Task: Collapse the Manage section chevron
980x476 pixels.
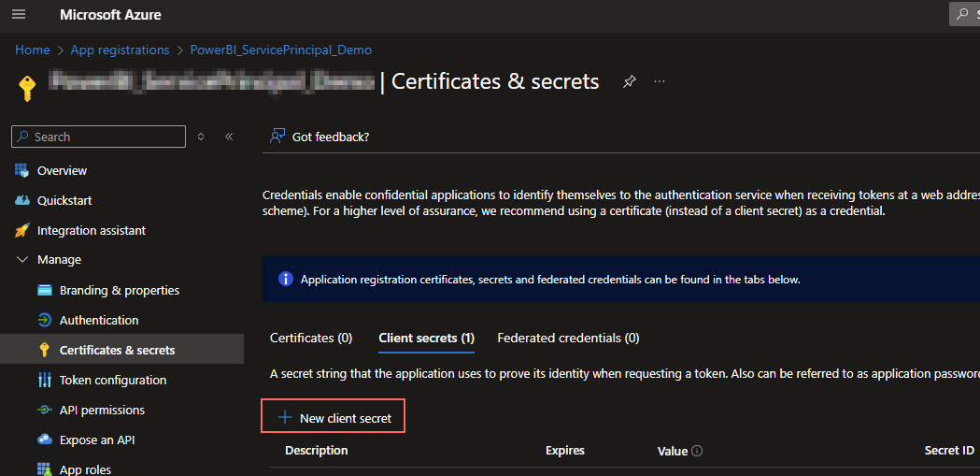Action: (x=21, y=260)
